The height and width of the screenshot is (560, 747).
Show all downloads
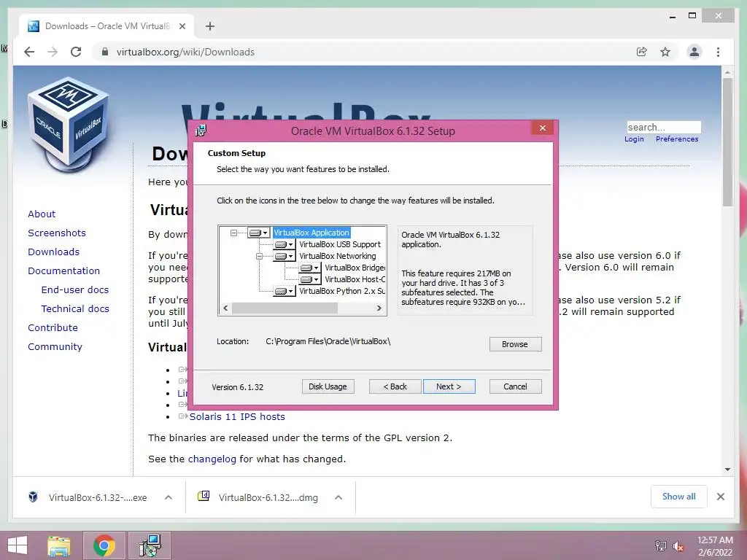(x=679, y=497)
